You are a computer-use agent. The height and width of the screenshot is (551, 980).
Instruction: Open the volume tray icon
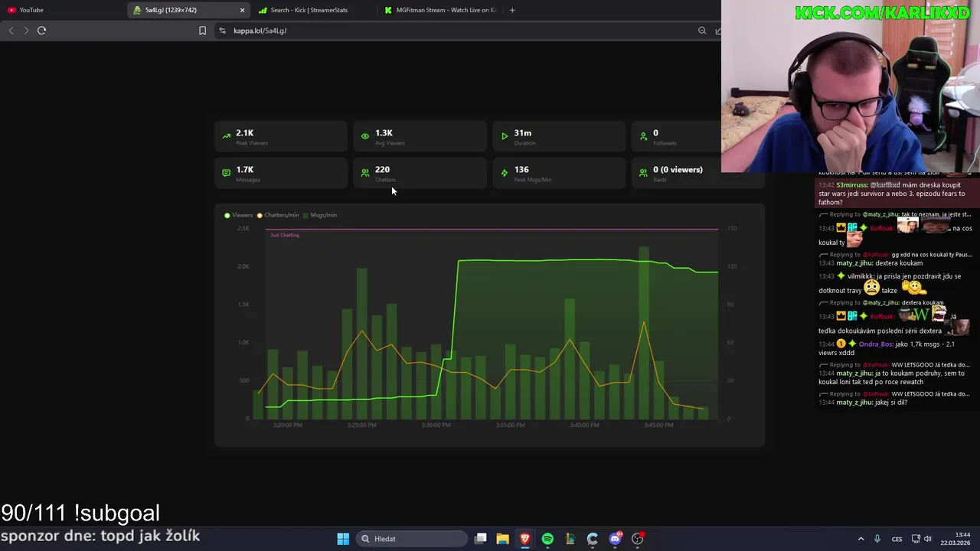pyautogui.click(x=928, y=539)
